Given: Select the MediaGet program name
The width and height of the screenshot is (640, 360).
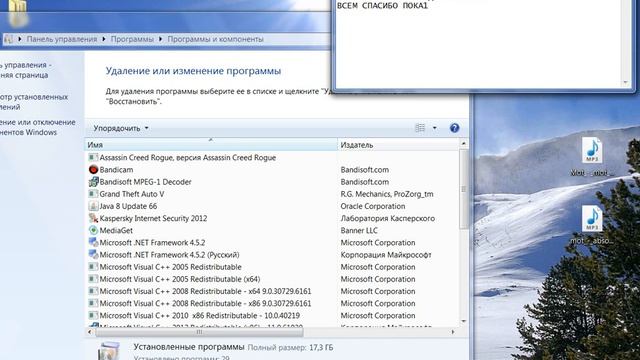Looking at the screenshot, I should [x=116, y=231].
